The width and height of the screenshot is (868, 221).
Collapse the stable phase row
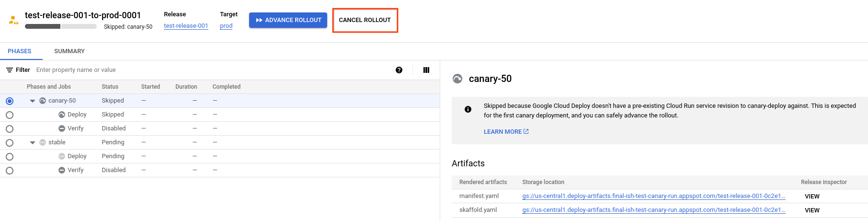[x=33, y=143]
